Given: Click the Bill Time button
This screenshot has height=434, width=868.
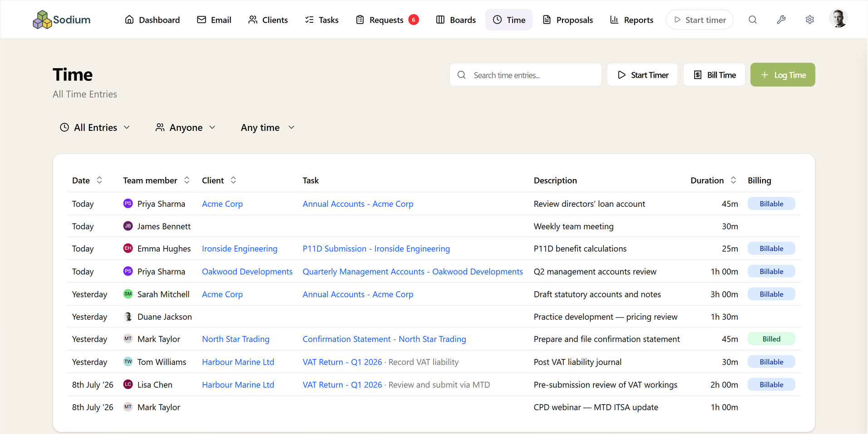Looking at the screenshot, I should click(714, 75).
